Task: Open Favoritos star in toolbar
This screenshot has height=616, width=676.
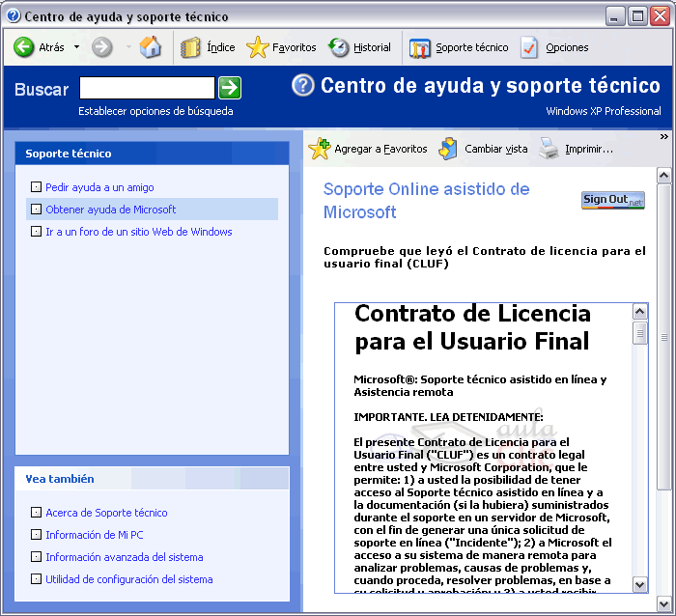Action: pos(258,47)
